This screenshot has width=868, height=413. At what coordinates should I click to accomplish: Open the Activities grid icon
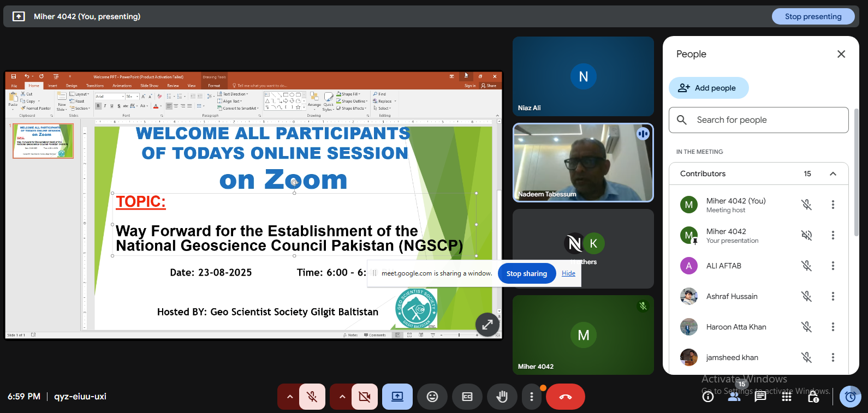click(x=787, y=397)
